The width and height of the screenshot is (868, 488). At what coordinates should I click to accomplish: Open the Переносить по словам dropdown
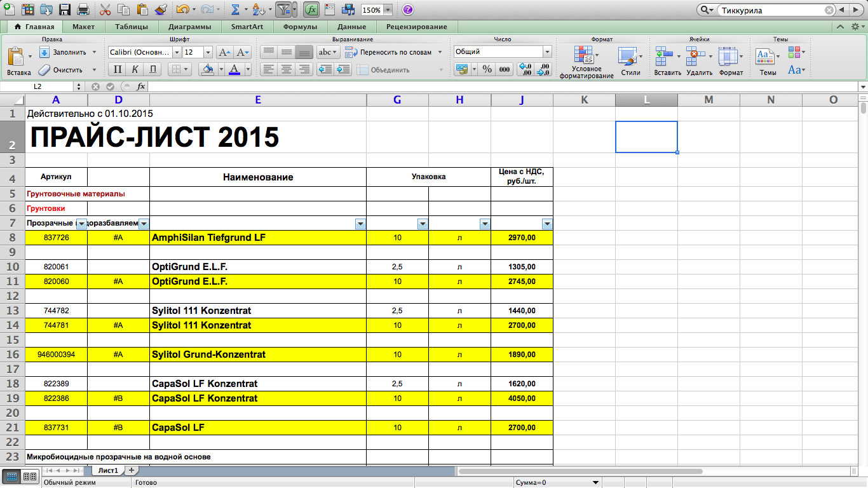440,52
